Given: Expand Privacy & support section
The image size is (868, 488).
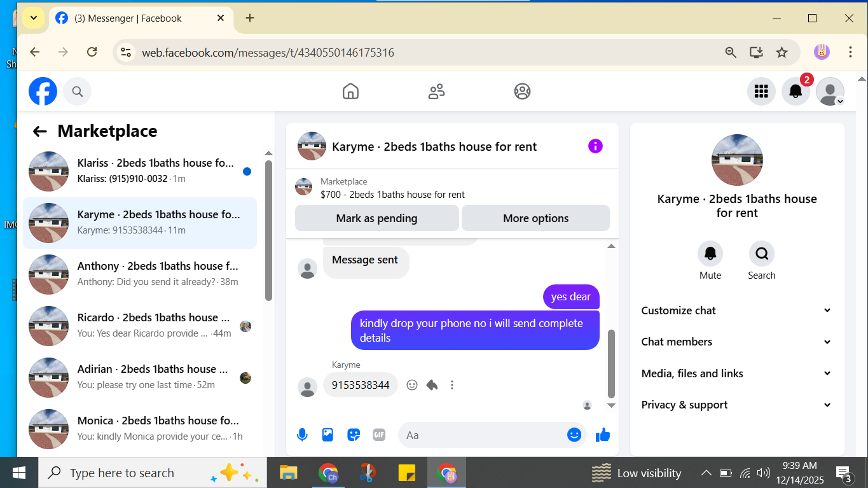Looking at the screenshot, I should [736, 405].
